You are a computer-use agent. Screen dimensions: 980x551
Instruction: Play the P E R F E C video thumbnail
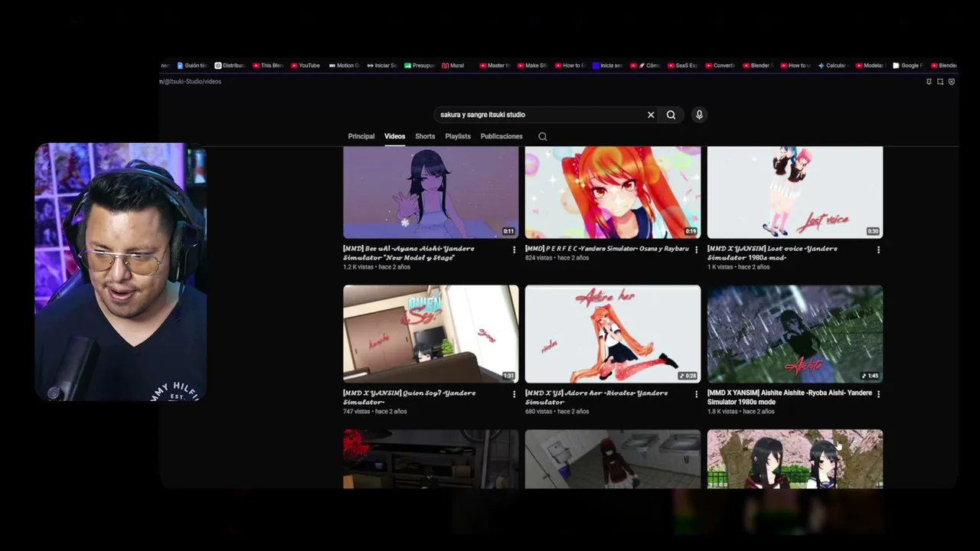[x=612, y=192]
